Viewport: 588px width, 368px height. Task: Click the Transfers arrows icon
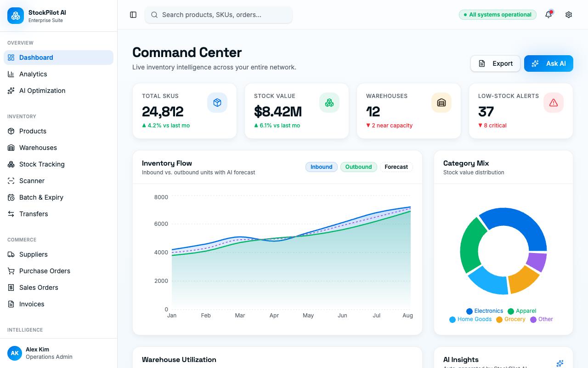click(11, 214)
